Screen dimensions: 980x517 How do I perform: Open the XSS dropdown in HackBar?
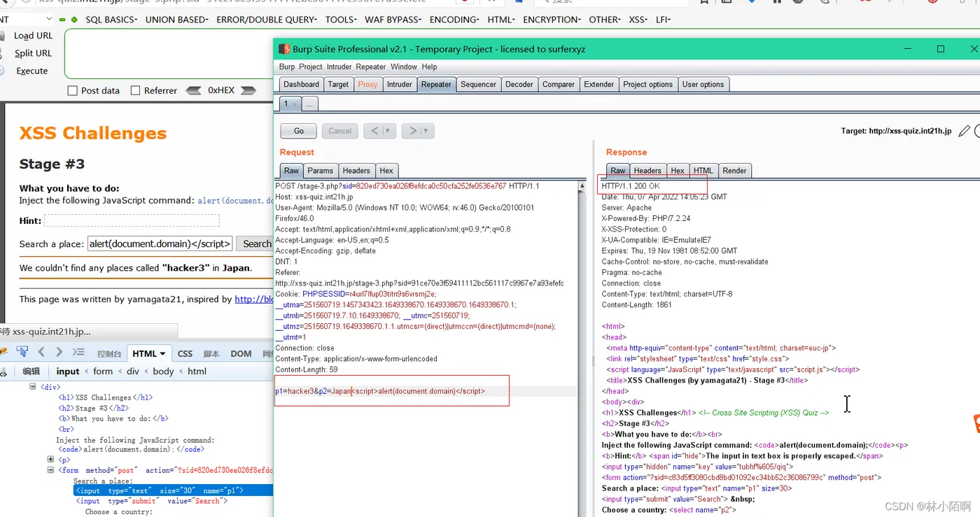(638, 20)
